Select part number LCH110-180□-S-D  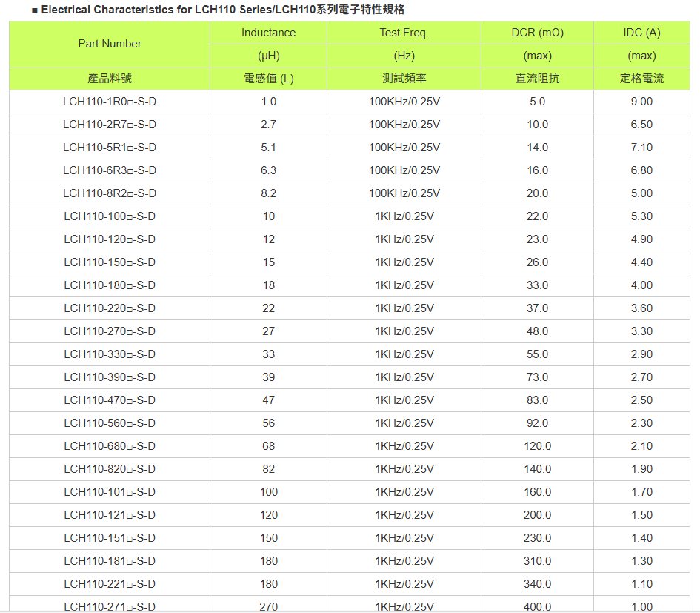pyautogui.click(x=110, y=285)
